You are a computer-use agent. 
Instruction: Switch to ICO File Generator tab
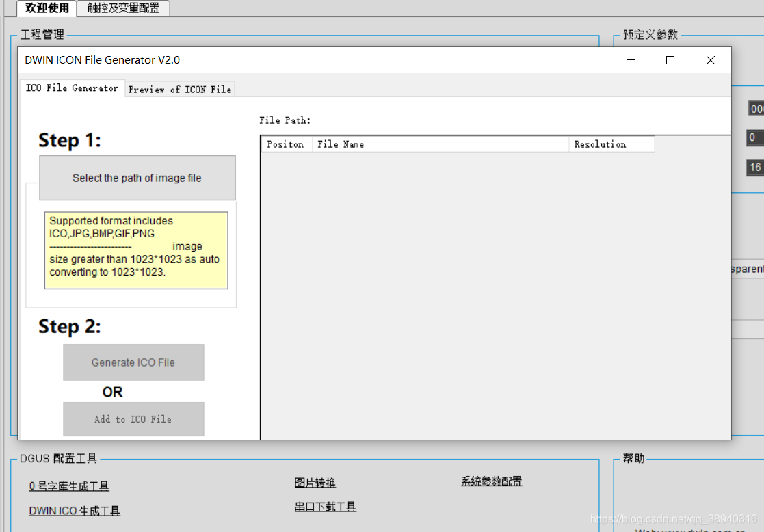[x=72, y=88]
